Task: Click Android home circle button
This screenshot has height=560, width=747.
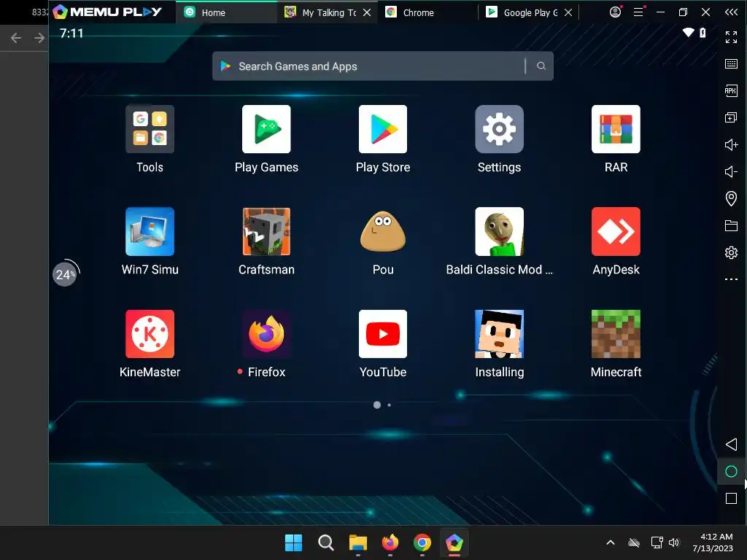Action: (x=731, y=472)
